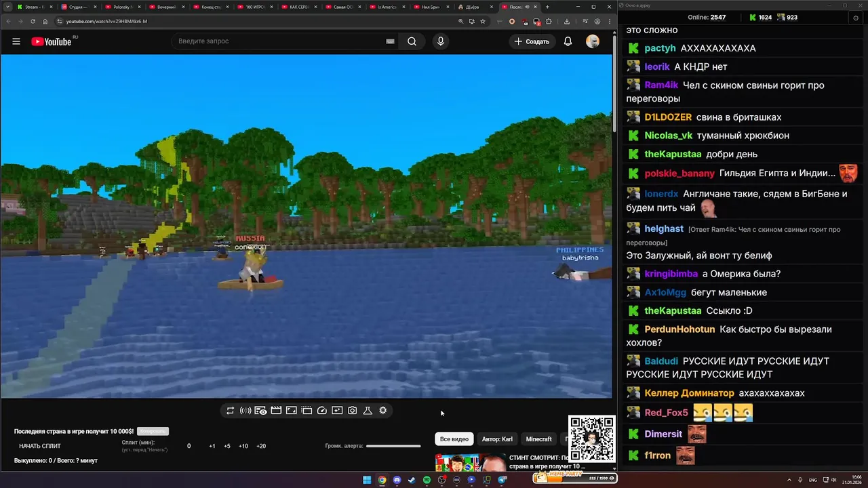
Task: Open Steam from the taskbar
Action: 412,480
